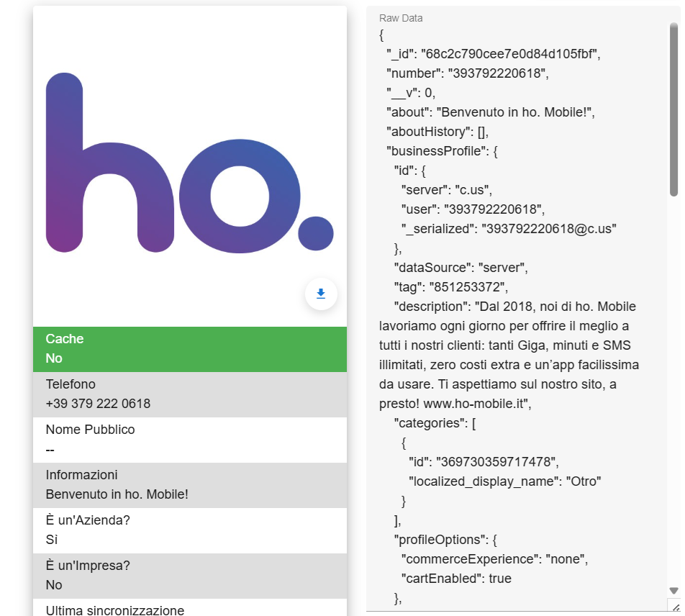Click the Raw Data vertical scrollbar thumb
The height and width of the screenshot is (616, 685).
pyautogui.click(x=673, y=108)
